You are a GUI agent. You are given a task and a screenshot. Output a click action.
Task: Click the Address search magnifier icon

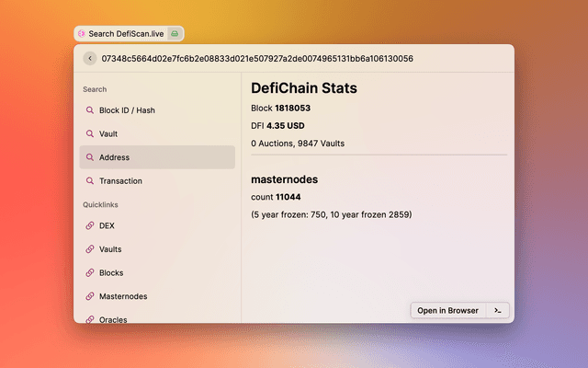coord(90,157)
